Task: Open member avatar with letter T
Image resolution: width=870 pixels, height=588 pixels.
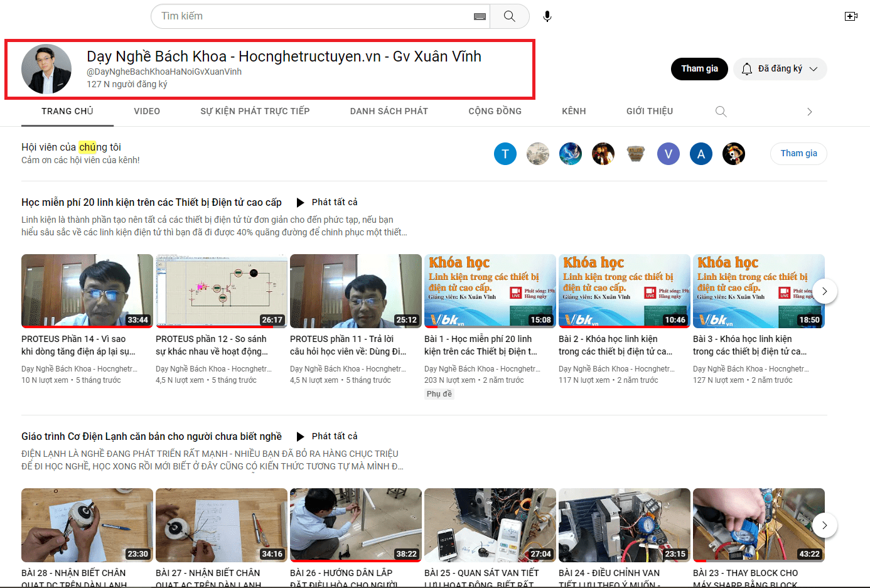Action: [505, 154]
